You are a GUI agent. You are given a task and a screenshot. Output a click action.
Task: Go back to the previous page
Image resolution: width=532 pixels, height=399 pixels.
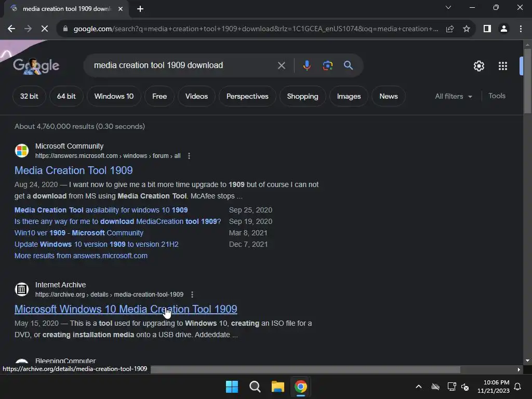coord(11,29)
